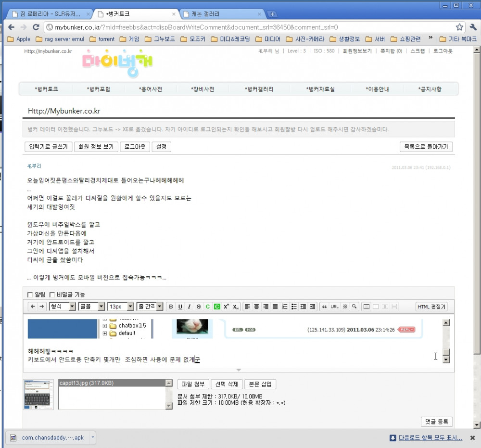Click the editor undo arrow

(x=33, y=306)
